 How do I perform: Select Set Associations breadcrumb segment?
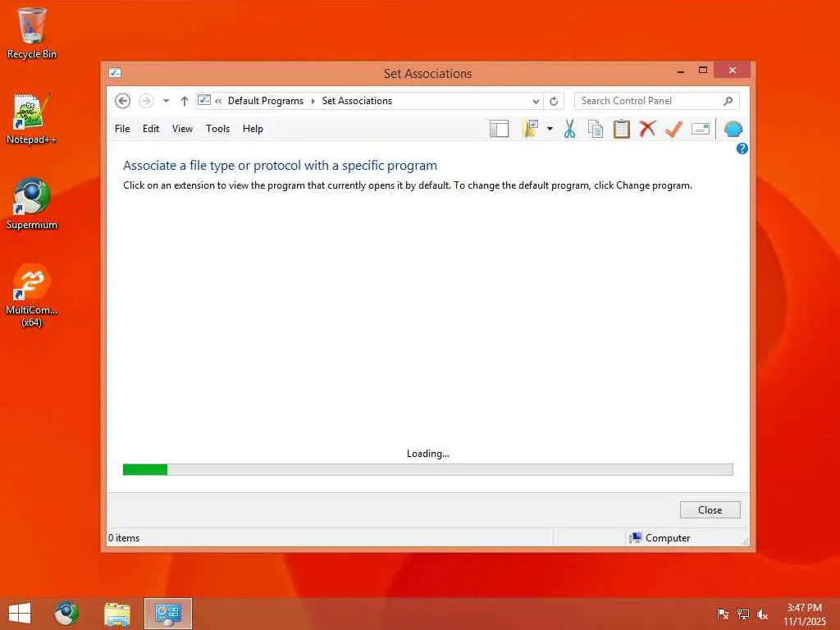pos(357,101)
